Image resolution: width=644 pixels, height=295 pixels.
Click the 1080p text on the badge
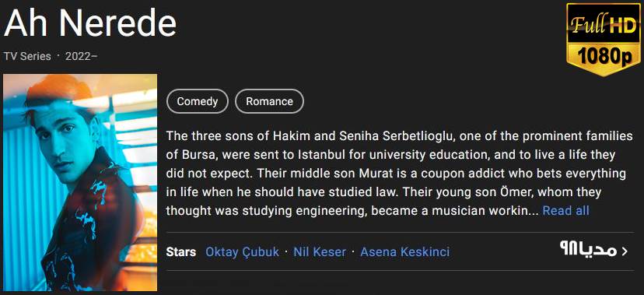[x=604, y=55]
